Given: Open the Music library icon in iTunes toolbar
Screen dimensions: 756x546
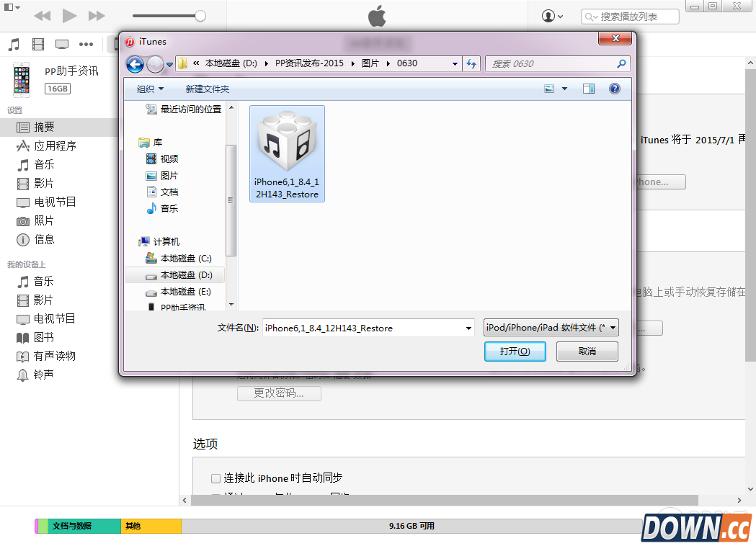Looking at the screenshot, I should pos(14,44).
